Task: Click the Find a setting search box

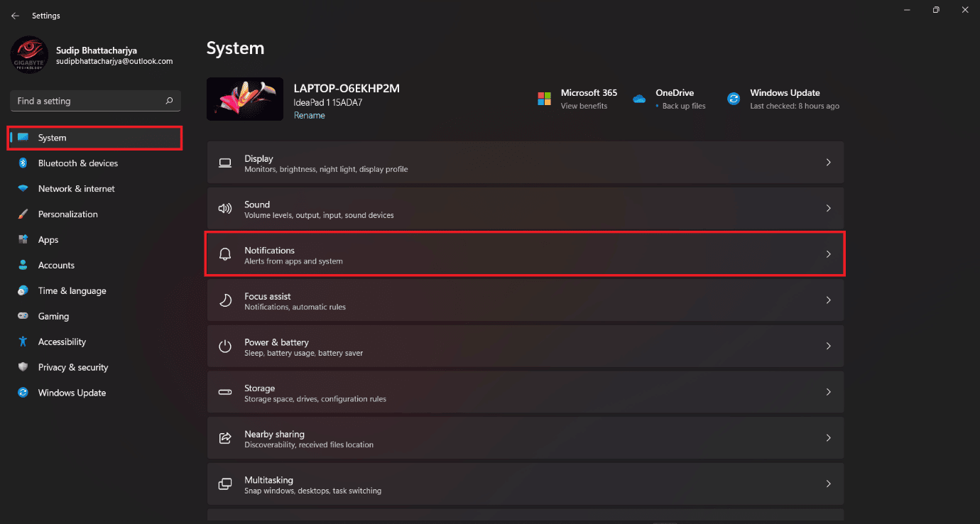Action: pos(89,101)
